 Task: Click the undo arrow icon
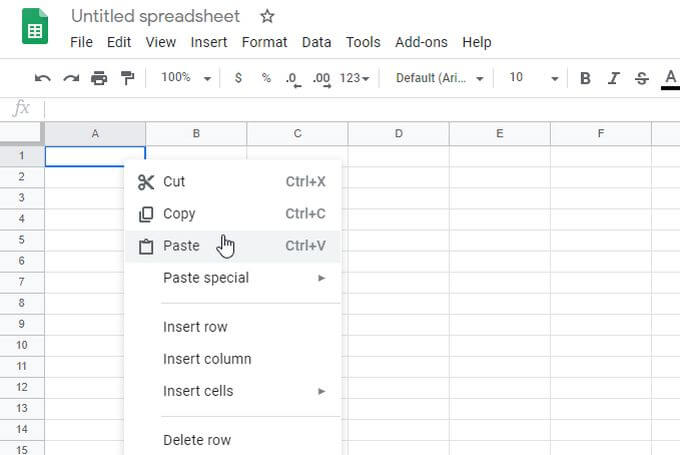(43, 78)
